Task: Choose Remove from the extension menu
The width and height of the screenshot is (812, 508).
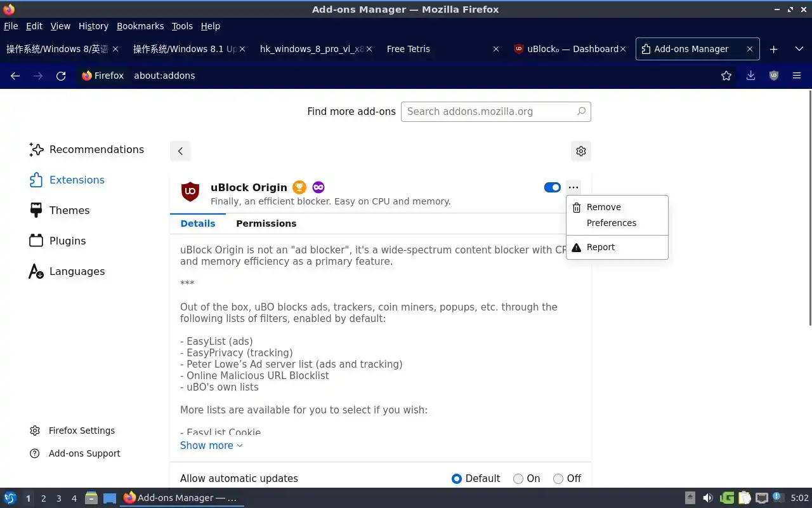Action: (x=617, y=208)
